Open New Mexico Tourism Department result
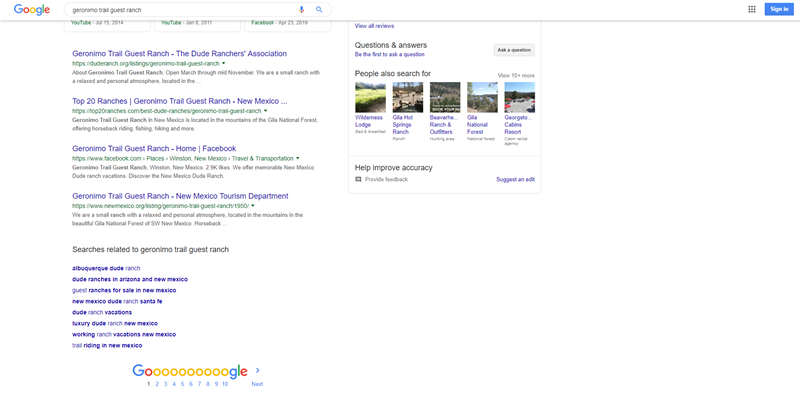The width and height of the screenshot is (800, 398). point(180,196)
